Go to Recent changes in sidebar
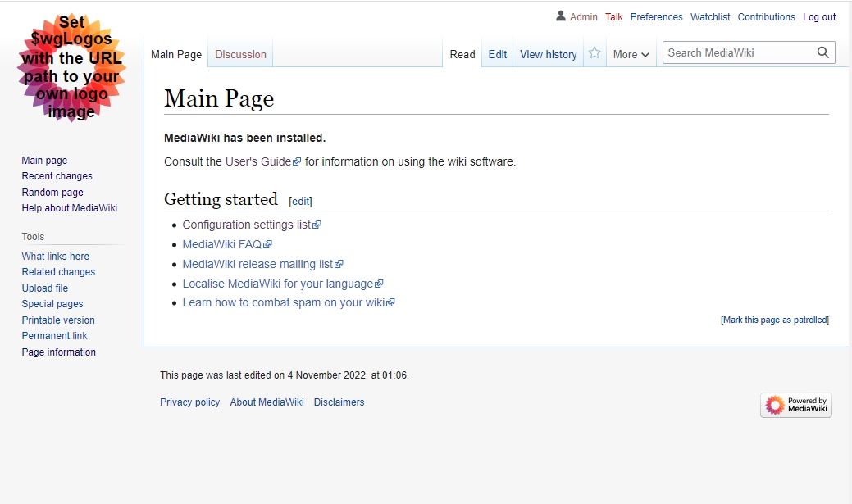 tap(57, 176)
